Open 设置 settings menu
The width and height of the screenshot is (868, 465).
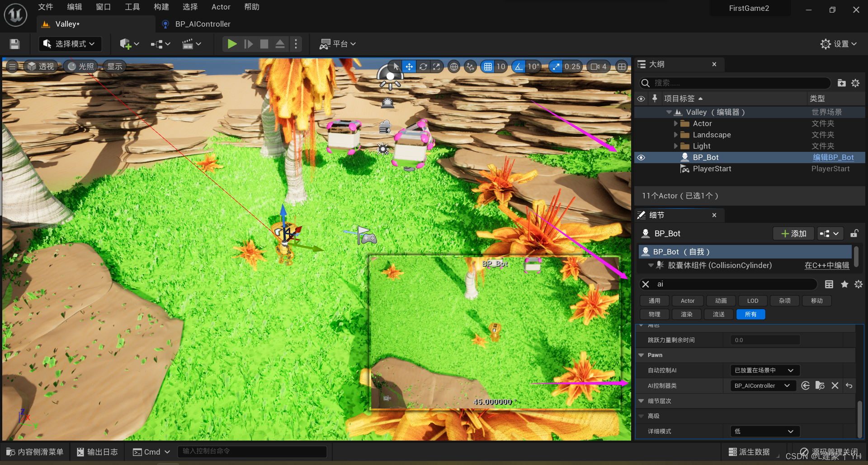tap(839, 44)
